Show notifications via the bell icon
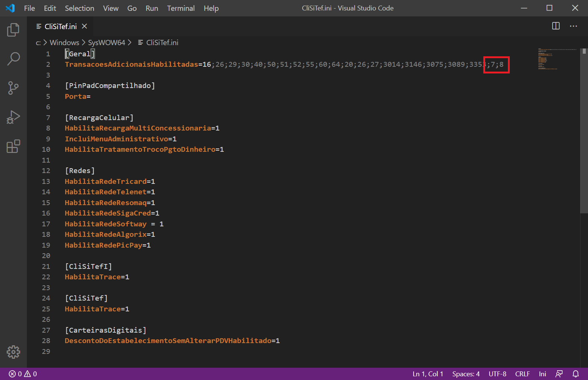This screenshot has width=588, height=380. (575, 374)
